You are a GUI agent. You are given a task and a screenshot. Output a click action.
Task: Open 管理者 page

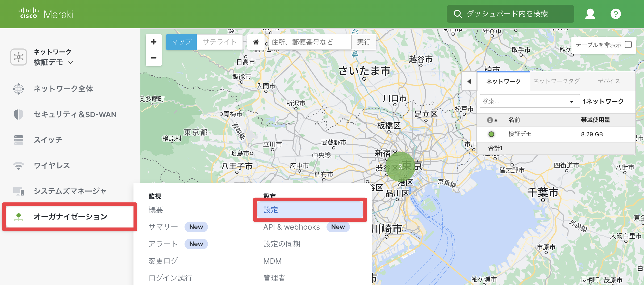pos(274,278)
